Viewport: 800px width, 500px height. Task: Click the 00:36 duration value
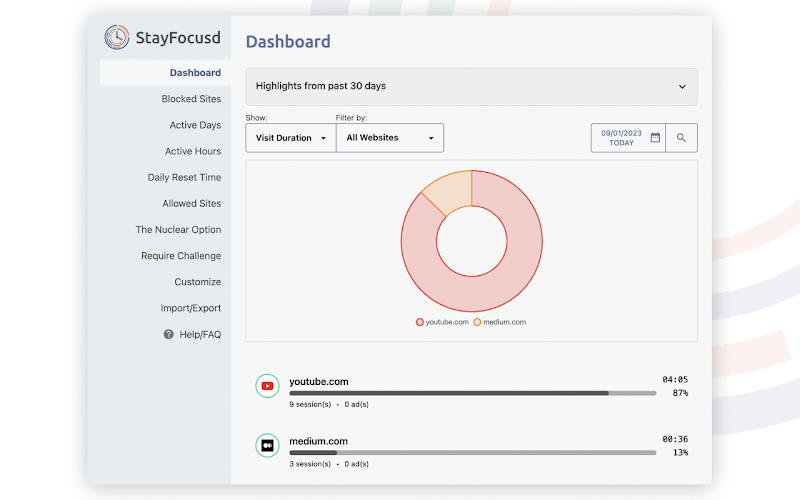click(x=675, y=439)
